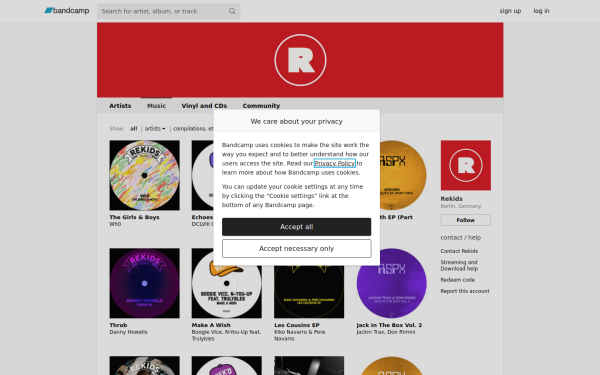Open the log in link
The height and width of the screenshot is (375, 600).
point(541,11)
